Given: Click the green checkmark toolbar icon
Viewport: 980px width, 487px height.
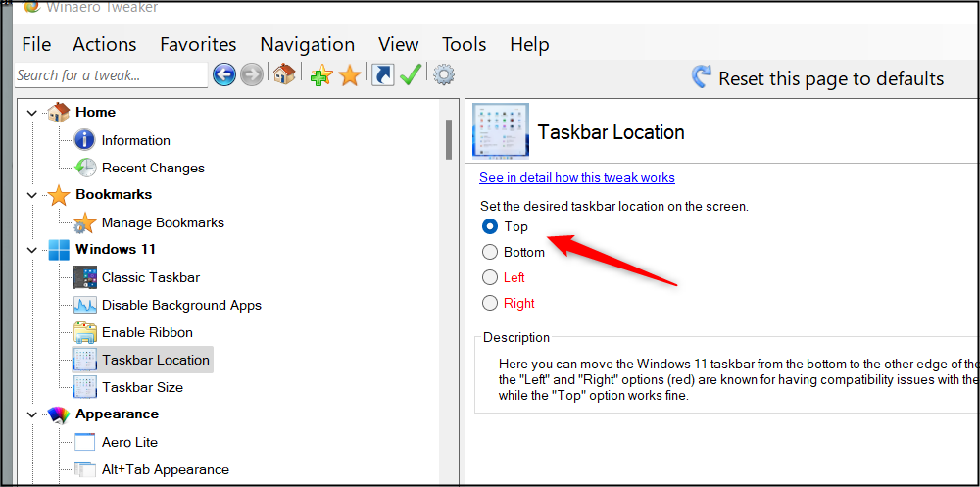Looking at the screenshot, I should pos(411,75).
